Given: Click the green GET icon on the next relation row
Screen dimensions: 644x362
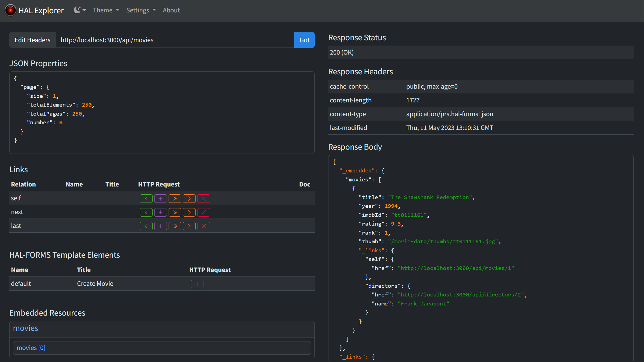Looking at the screenshot, I should point(146,212).
